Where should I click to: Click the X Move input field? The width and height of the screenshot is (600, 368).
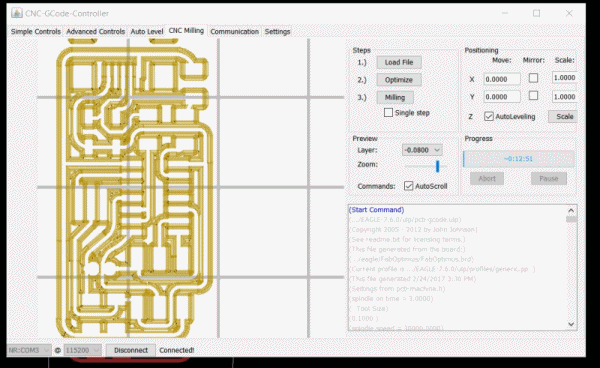tap(502, 79)
